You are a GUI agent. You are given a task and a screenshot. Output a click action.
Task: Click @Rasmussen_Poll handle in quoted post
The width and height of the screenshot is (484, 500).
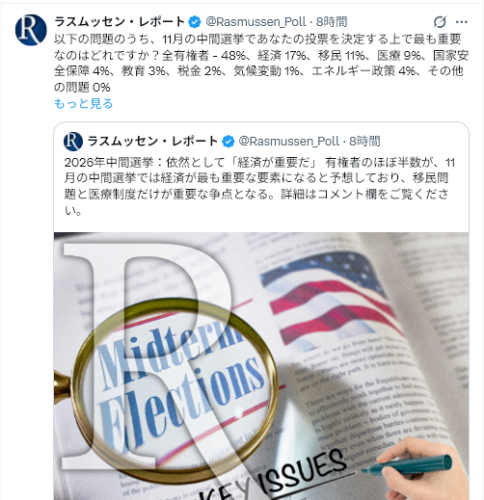(x=289, y=141)
